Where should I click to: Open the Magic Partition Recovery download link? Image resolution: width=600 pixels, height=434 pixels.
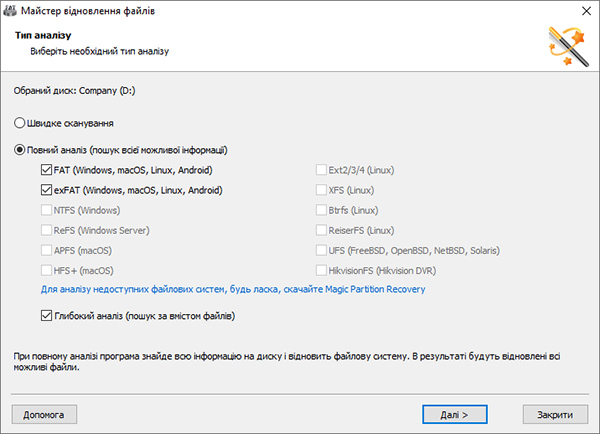233,289
